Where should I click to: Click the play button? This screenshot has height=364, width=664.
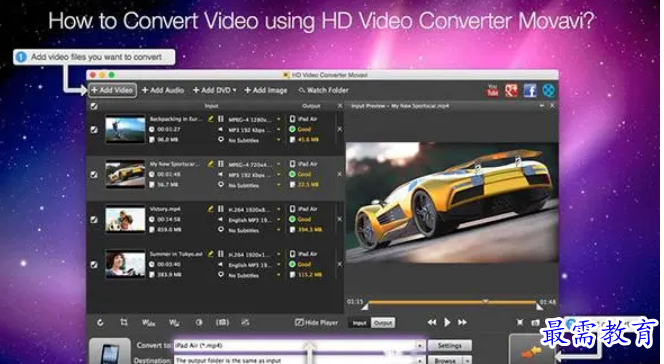coord(447,323)
